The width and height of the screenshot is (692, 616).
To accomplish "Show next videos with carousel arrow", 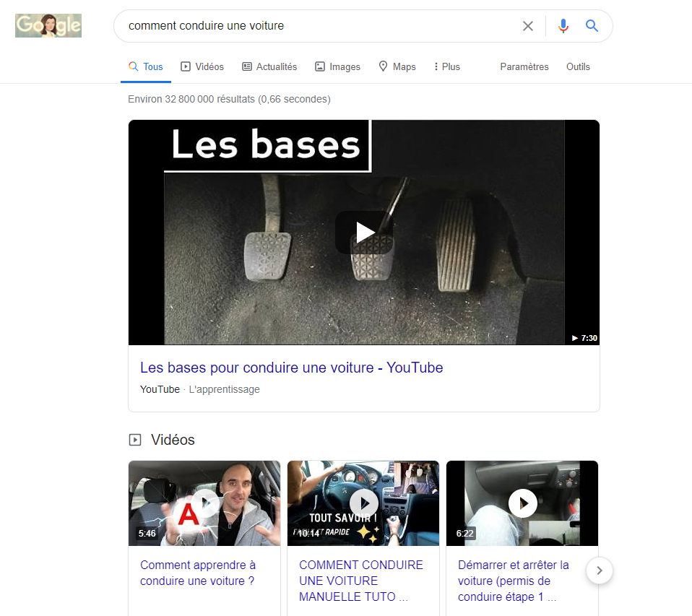I will pyautogui.click(x=600, y=571).
